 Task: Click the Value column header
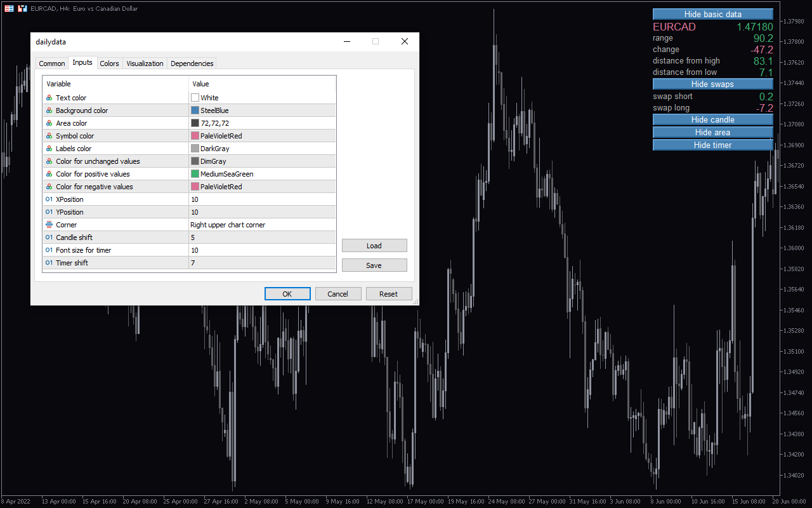coord(262,84)
